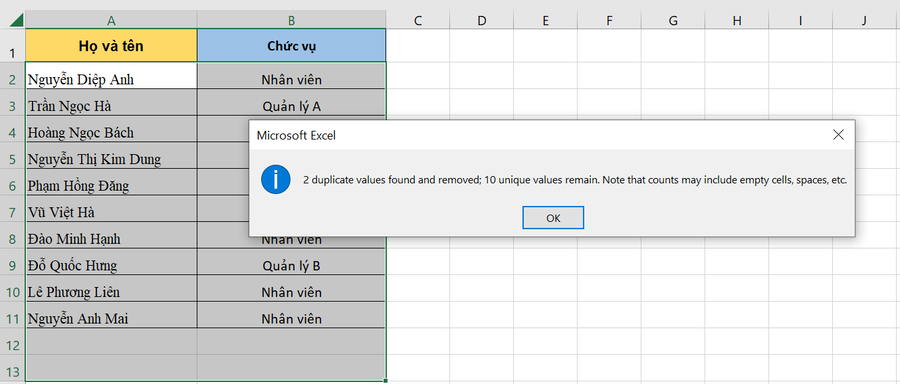Select column F header
The image size is (900, 384).
pyautogui.click(x=609, y=21)
